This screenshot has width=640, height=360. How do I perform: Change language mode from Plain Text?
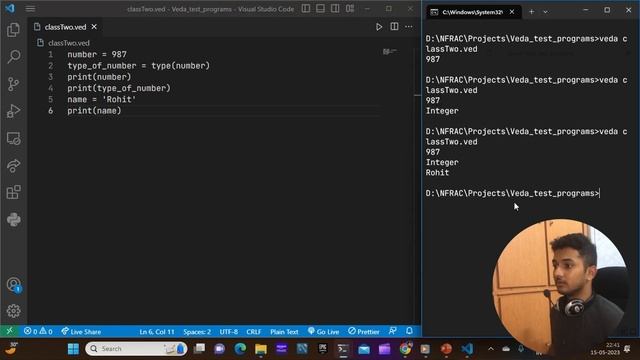click(x=284, y=331)
